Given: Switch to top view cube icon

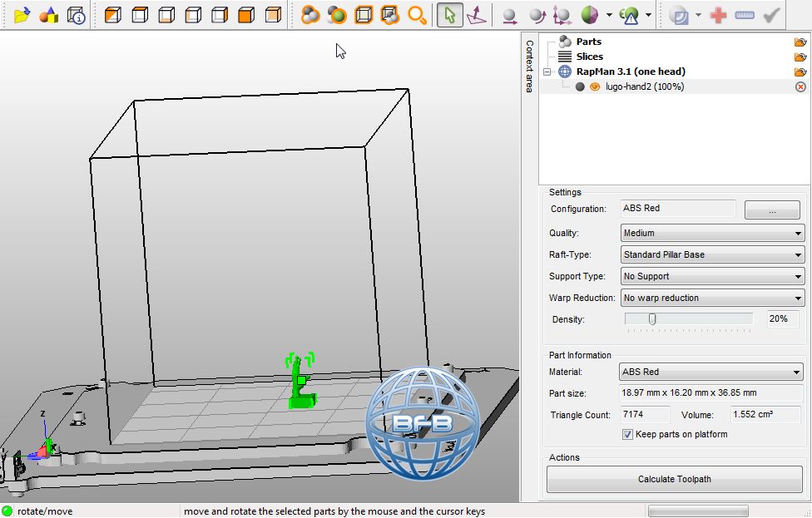Looking at the screenshot, I should (x=140, y=15).
